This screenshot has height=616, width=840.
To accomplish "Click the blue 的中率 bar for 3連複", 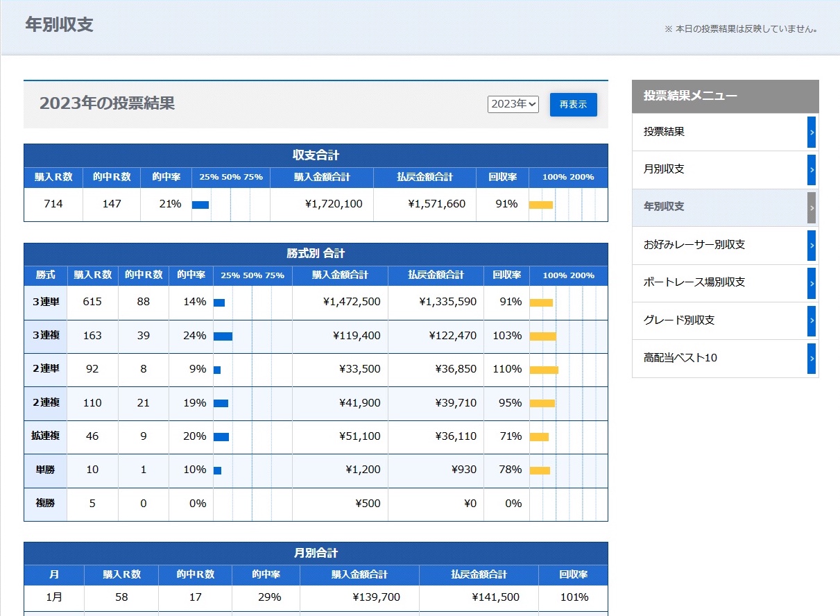I will 223,336.
